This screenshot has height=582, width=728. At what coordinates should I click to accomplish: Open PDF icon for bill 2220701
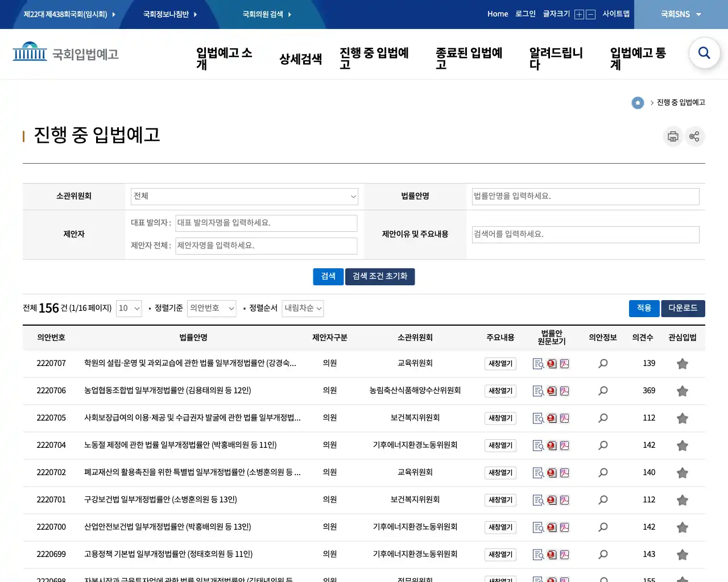(565, 500)
